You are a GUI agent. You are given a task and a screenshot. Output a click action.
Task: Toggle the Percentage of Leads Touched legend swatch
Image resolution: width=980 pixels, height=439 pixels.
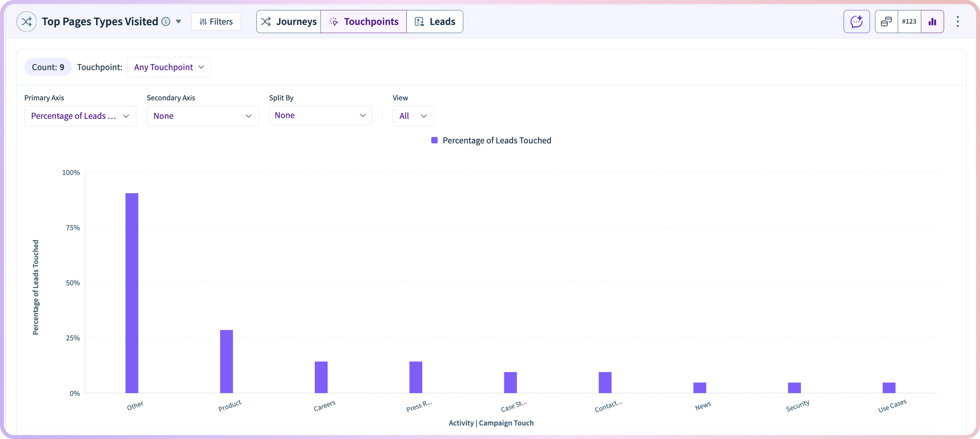click(434, 140)
